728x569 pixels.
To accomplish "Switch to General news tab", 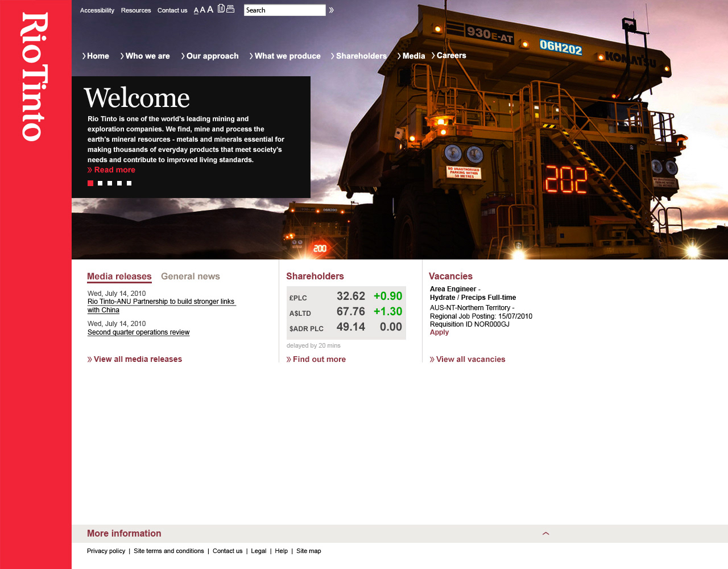I will point(191,277).
